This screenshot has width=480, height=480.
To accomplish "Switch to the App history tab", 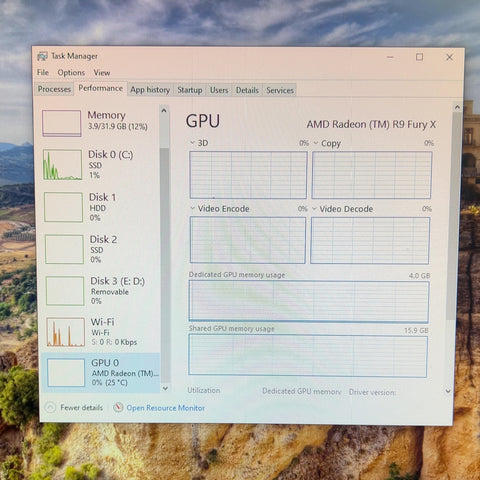I will pyautogui.click(x=150, y=90).
